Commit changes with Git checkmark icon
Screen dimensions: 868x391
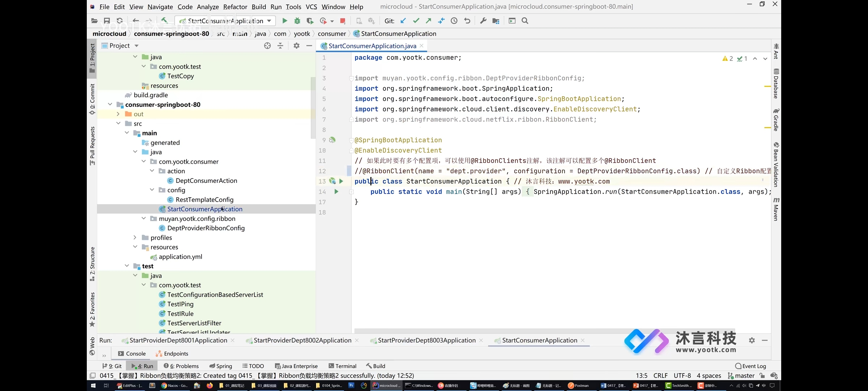coord(416,21)
